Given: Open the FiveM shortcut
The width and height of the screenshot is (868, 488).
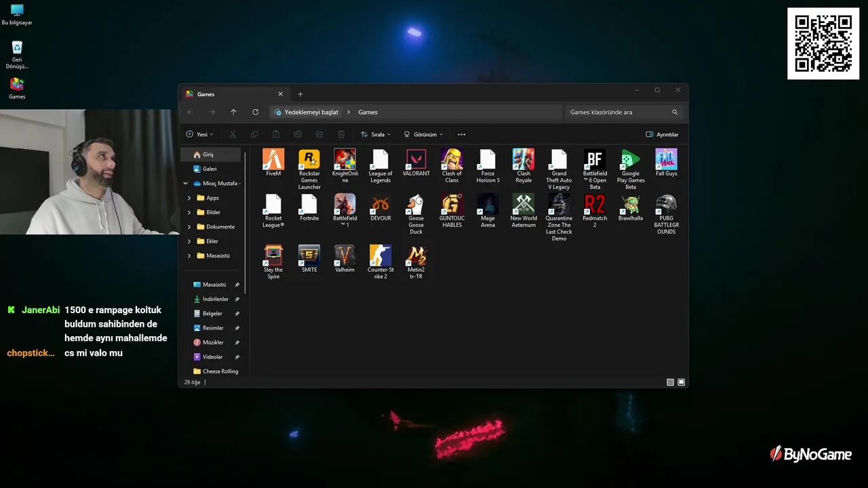Looking at the screenshot, I should pos(273,163).
